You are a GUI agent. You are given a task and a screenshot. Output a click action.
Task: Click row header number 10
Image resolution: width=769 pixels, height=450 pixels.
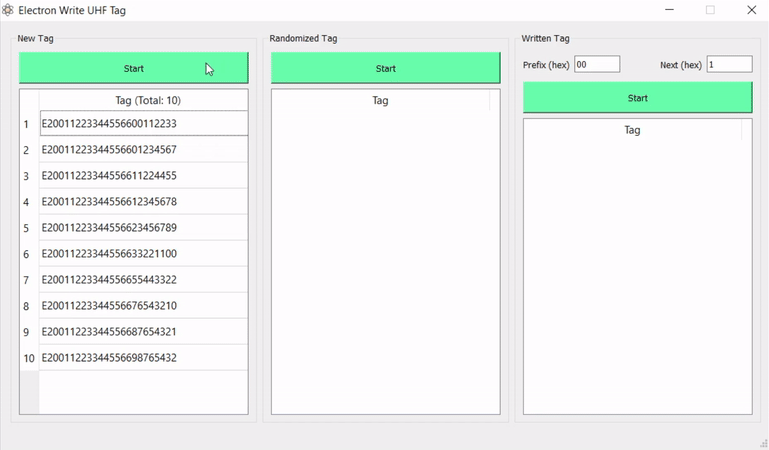click(x=29, y=358)
